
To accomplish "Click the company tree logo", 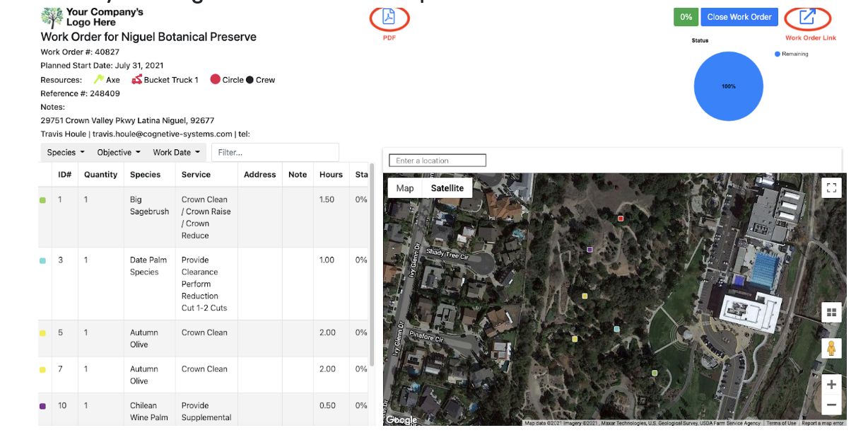I will (52, 18).
